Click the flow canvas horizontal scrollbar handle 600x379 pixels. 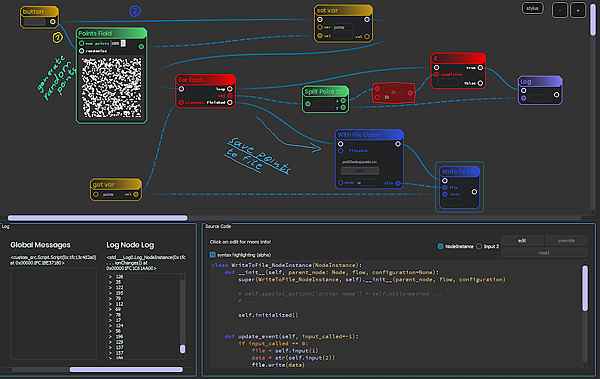click(x=98, y=218)
